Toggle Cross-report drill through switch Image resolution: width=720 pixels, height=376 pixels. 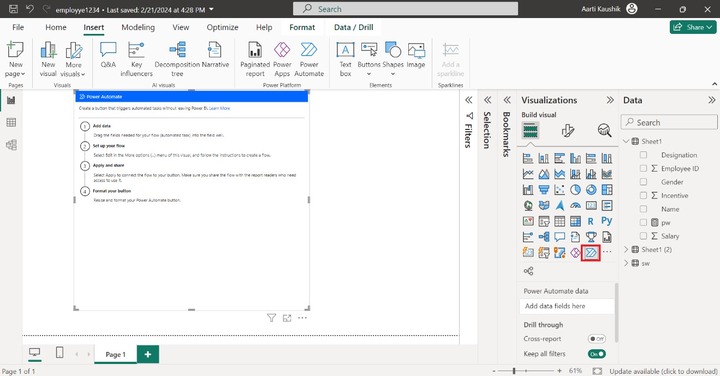tap(596, 339)
